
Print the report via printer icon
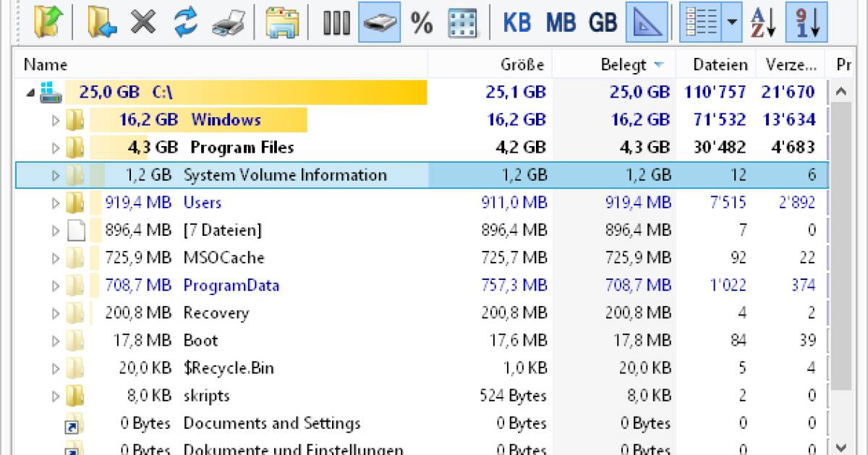click(229, 23)
